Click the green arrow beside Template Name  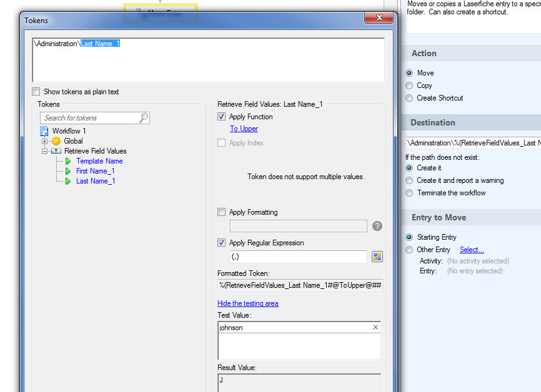coord(68,161)
